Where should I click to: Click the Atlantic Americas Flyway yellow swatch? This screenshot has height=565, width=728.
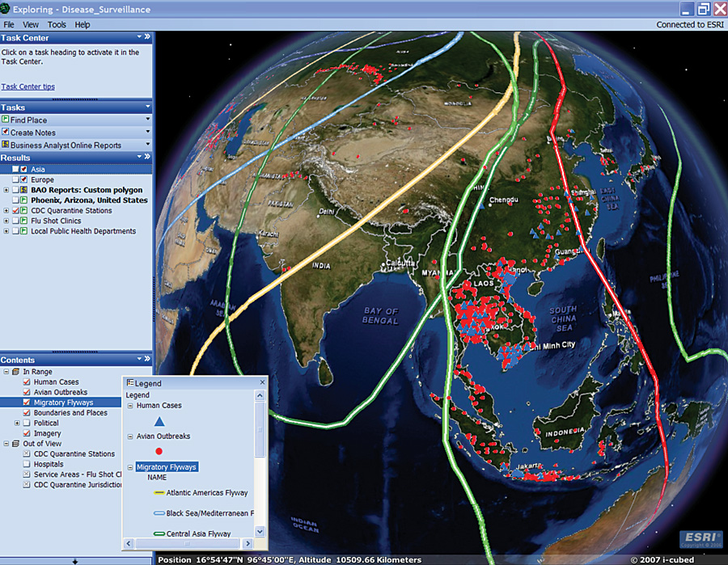[x=159, y=492]
